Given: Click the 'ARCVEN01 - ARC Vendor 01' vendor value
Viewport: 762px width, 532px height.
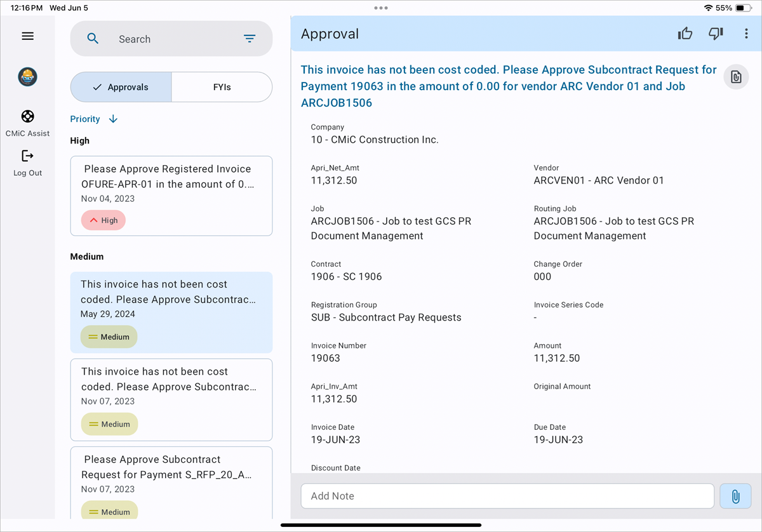Looking at the screenshot, I should pyautogui.click(x=599, y=180).
